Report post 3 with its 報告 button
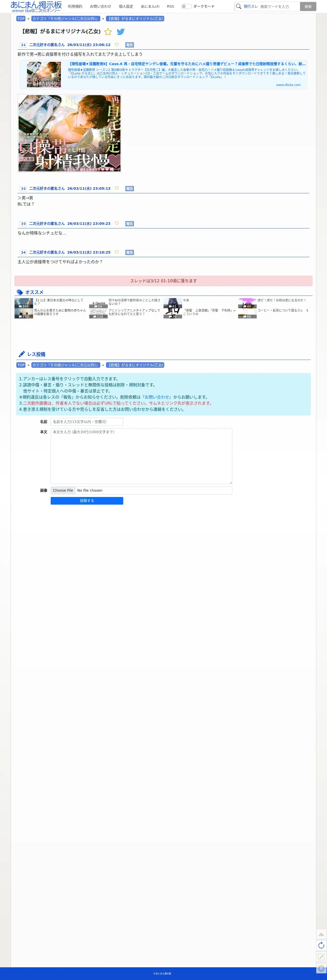This screenshot has width=327, height=980. tap(130, 224)
